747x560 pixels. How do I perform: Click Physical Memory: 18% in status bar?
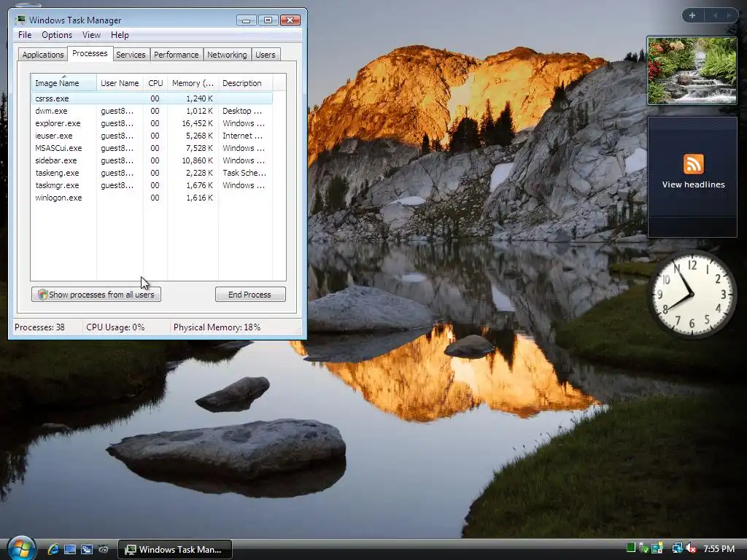pos(217,327)
